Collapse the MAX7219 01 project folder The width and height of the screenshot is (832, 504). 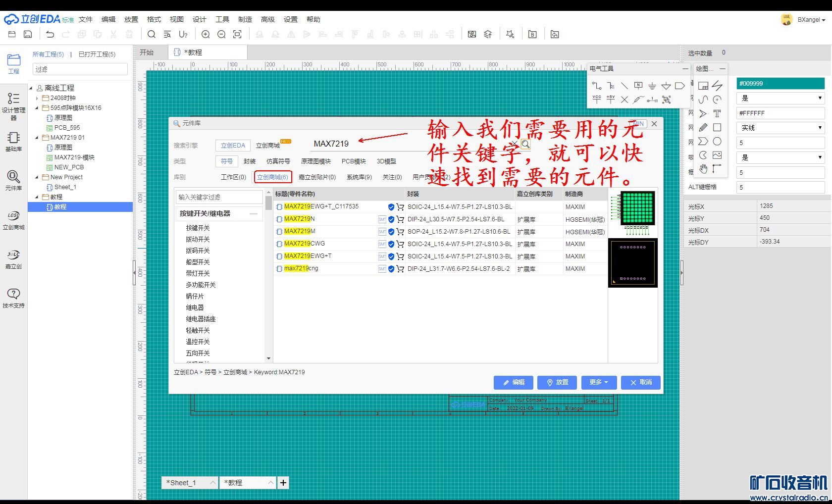pos(37,138)
